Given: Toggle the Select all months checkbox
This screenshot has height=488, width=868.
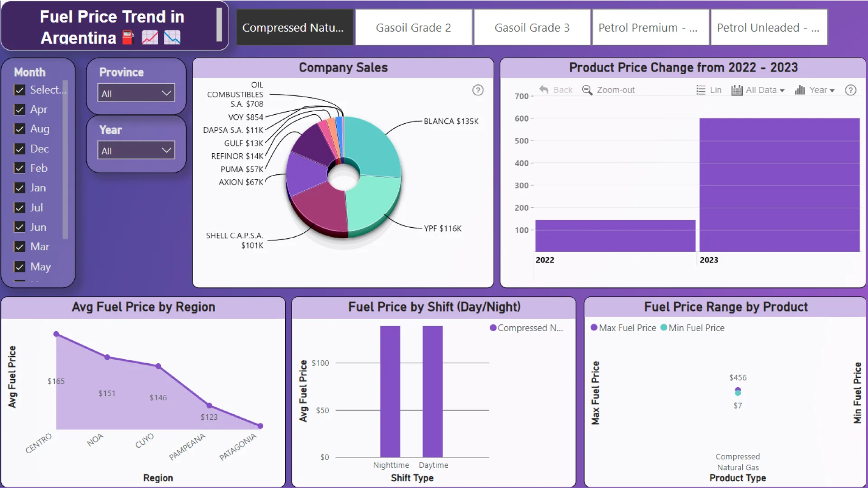Looking at the screenshot, I should point(19,90).
